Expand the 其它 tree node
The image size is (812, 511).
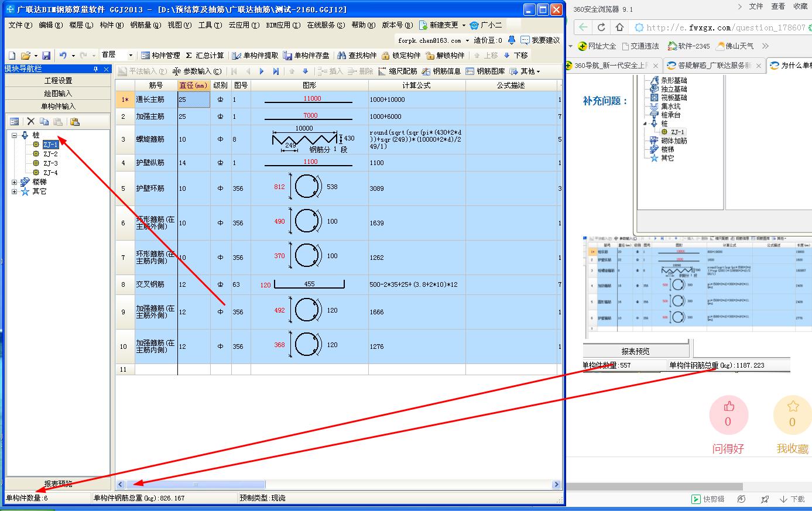[x=14, y=191]
